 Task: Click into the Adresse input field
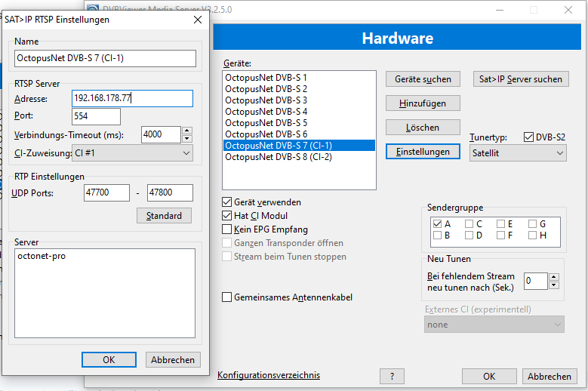[132, 98]
